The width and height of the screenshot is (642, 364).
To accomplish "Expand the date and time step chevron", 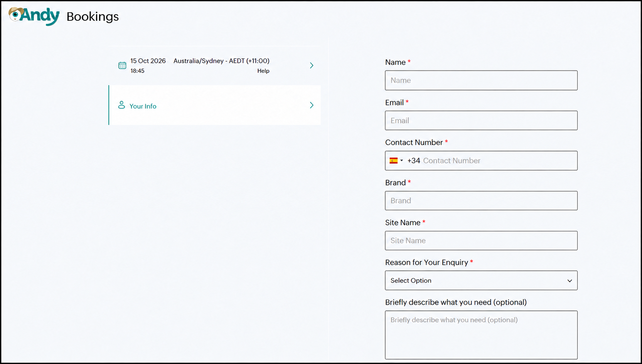I will click(x=312, y=65).
